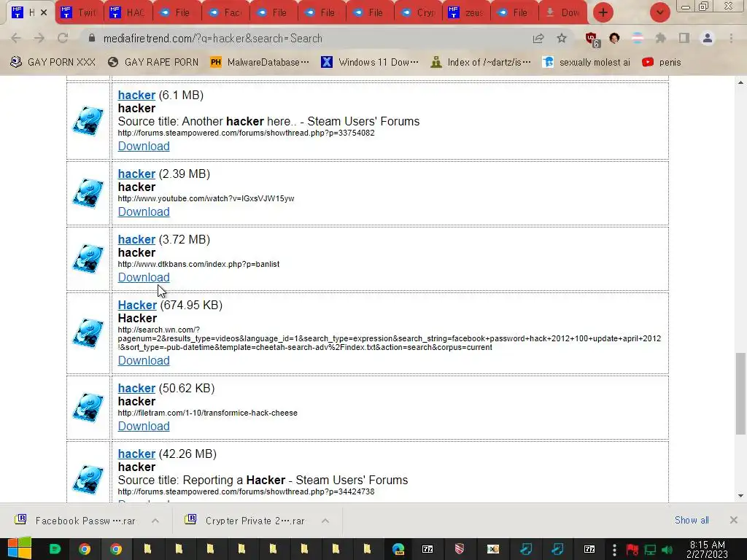This screenshot has width=747, height=560.
Task: Click the volume speaker tray icon
Action: [x=667, y=550]
